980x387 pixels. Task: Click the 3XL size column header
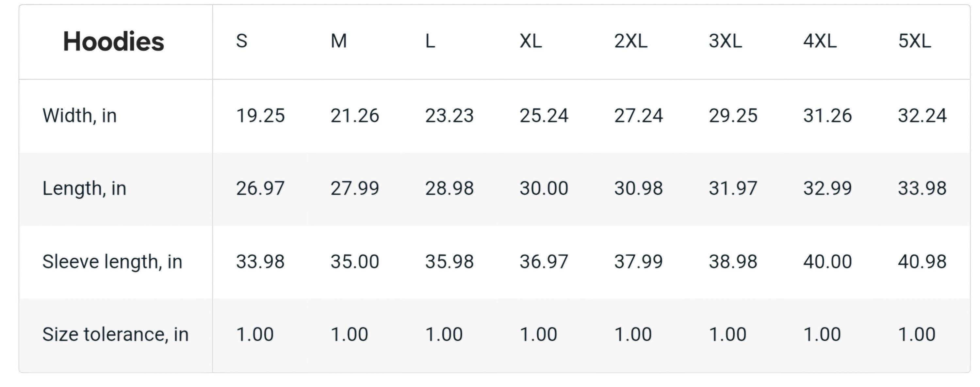(x=726, y=41)
